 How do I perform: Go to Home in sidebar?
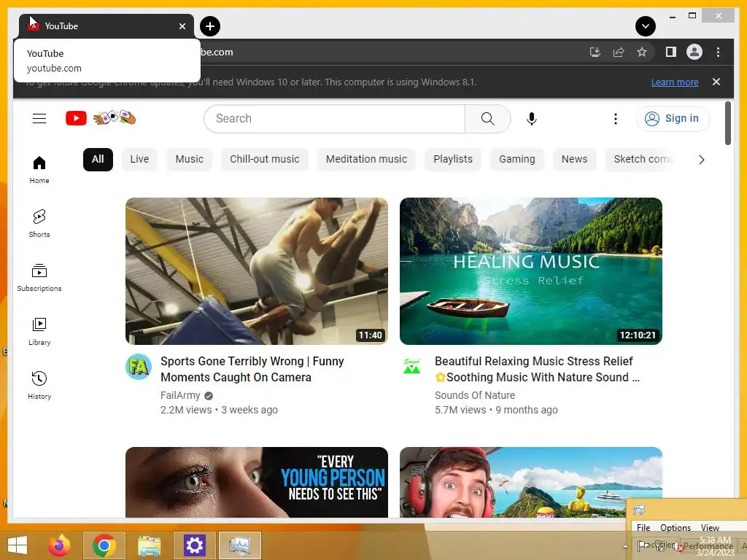coord(39,169)
